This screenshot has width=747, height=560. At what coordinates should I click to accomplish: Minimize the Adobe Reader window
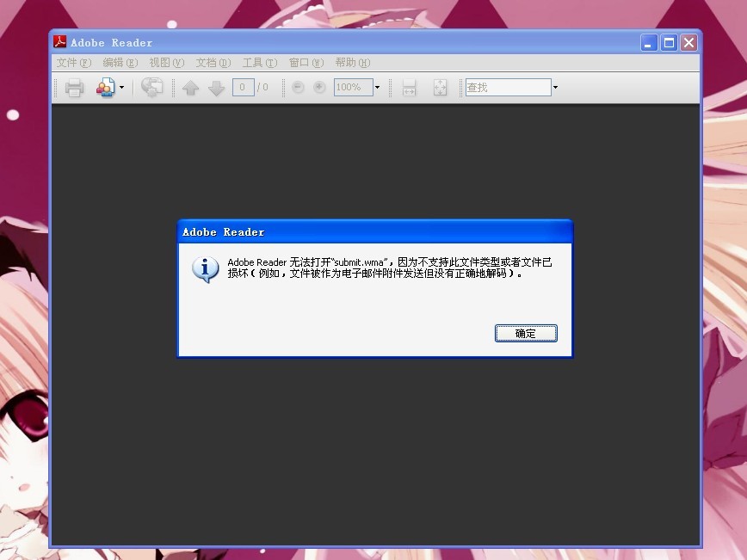click(648, 43)
